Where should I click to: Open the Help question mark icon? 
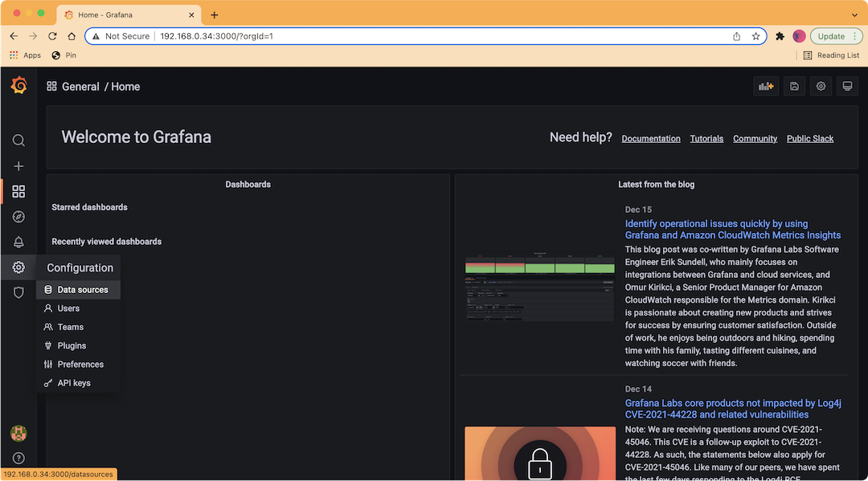tap(18, 459)
